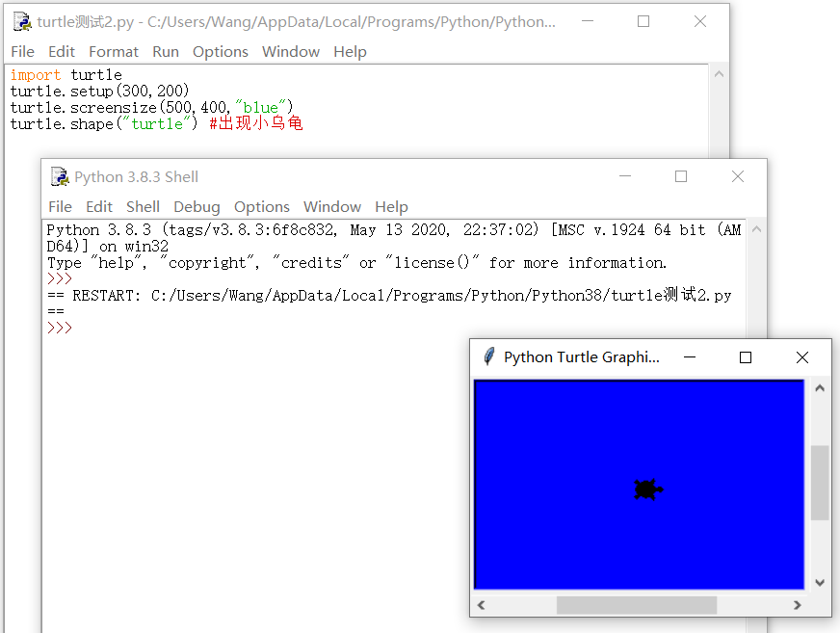Open Window menu in Python Shell window
The width and height of the screenshot is (840, 633).
[x=332, y=207]
